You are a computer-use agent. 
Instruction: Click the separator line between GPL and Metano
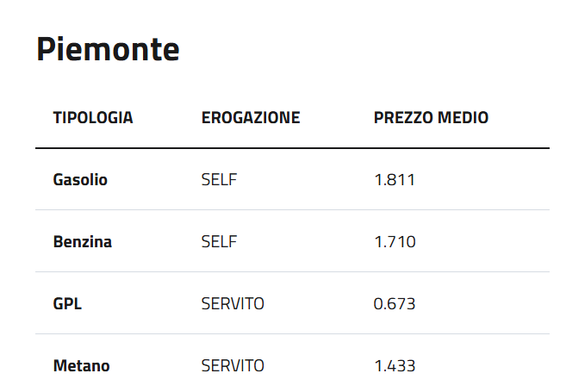tap(292, 334)
